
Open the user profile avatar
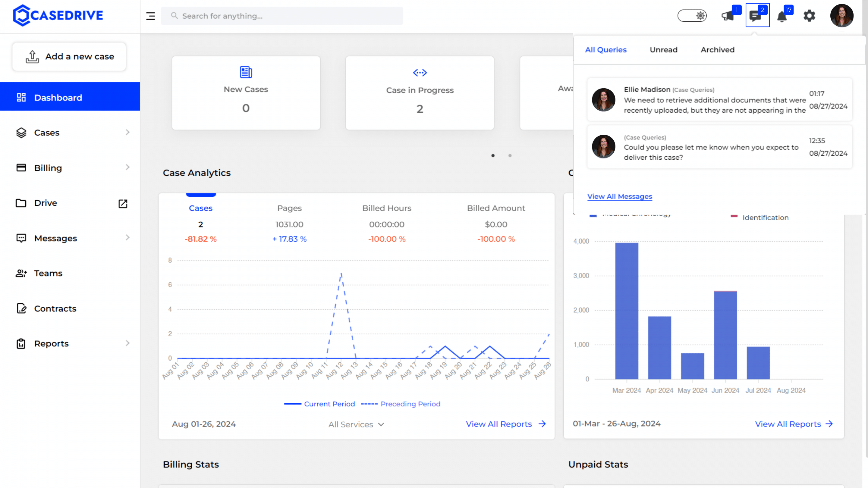pos(842,15)
